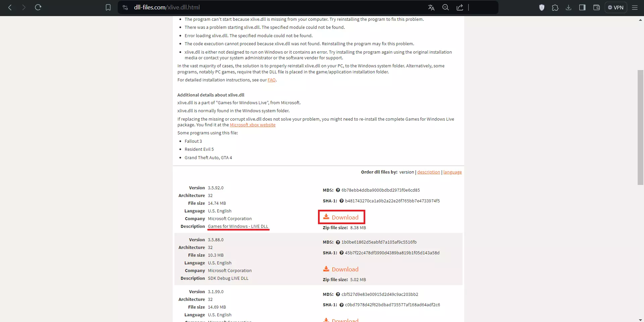Image resolution: width=644 pixels, height=322 pixels.
Task: Click the version number 3.5.92.0
Action: point(216,188)
